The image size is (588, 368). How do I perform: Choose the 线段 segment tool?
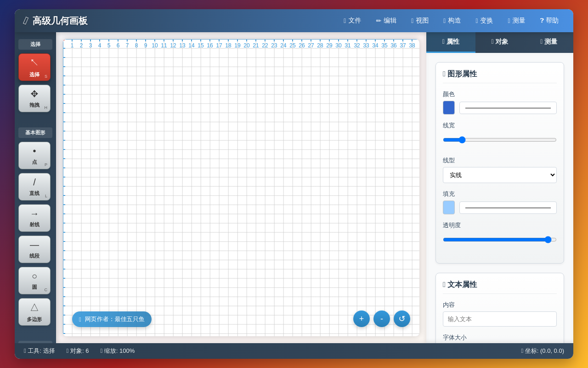pos(34,249)
